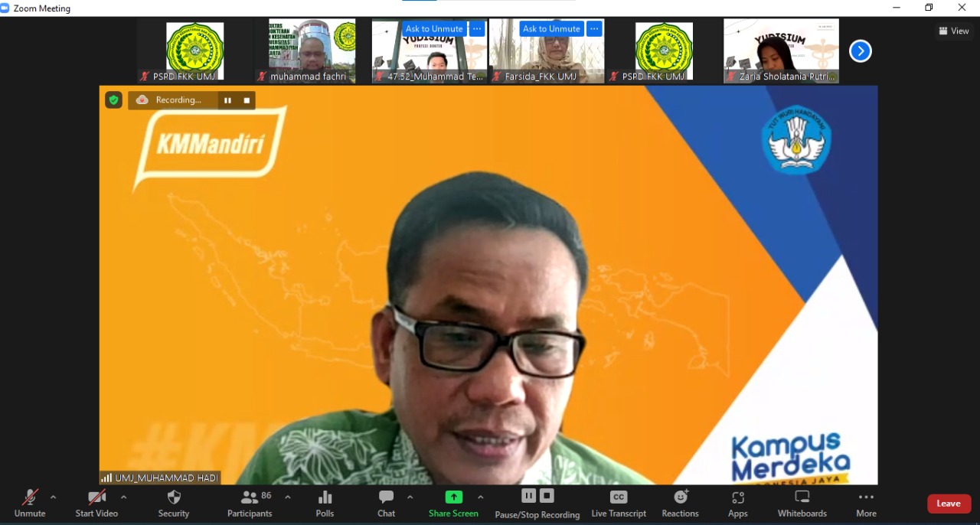This screenshot has width=980, height=525.
Task: Enable Live Transcript captions
Action: tap(619, 503)
